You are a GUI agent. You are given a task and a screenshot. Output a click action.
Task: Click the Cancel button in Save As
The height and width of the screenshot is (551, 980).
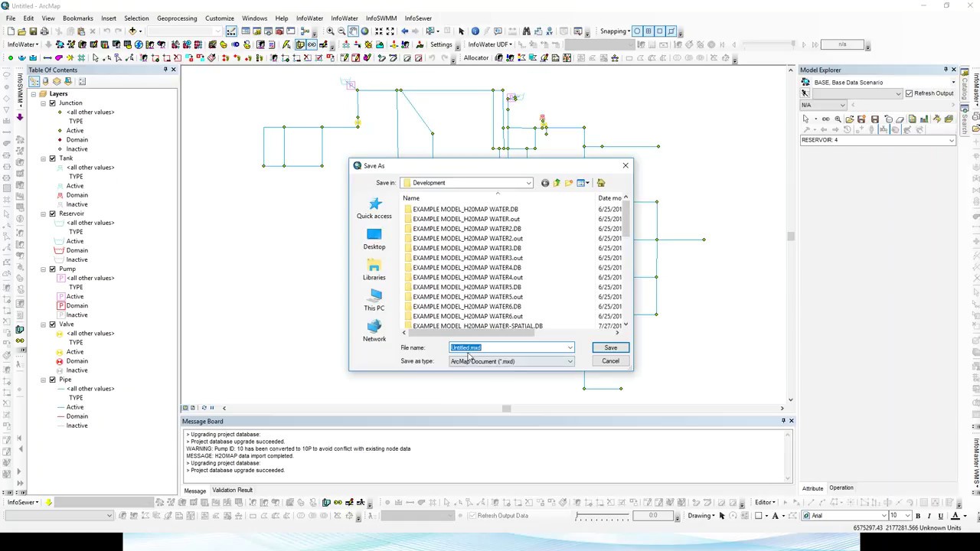(x=610, y=361)
